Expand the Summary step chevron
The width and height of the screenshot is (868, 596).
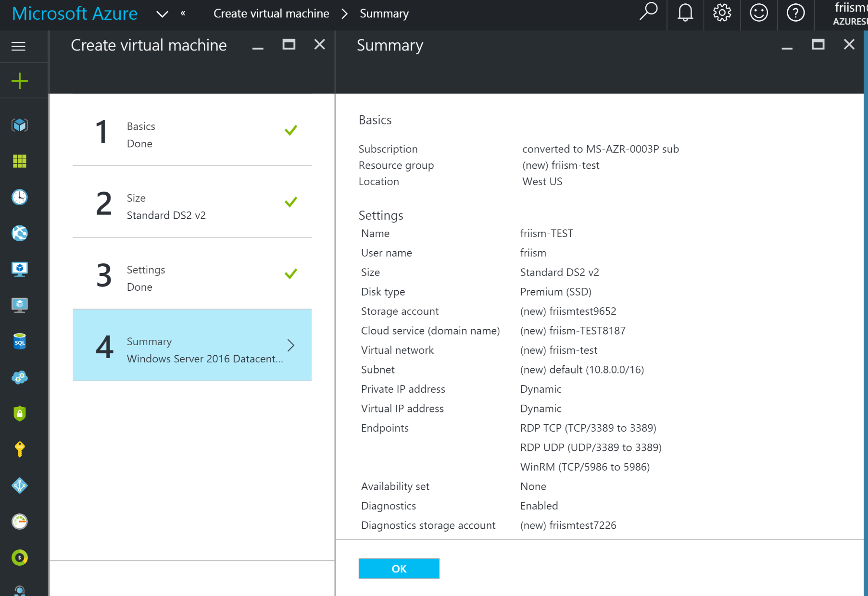click(x=290, y=345)
